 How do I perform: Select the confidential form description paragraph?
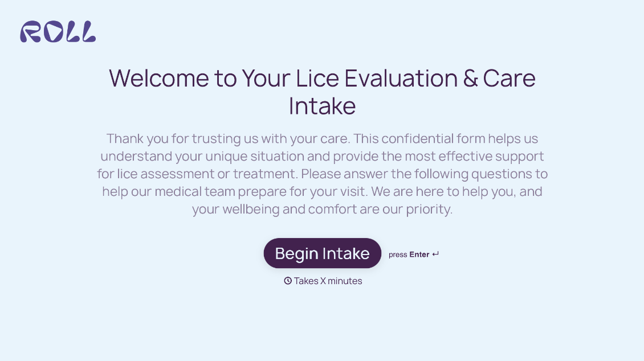point(323,174)
